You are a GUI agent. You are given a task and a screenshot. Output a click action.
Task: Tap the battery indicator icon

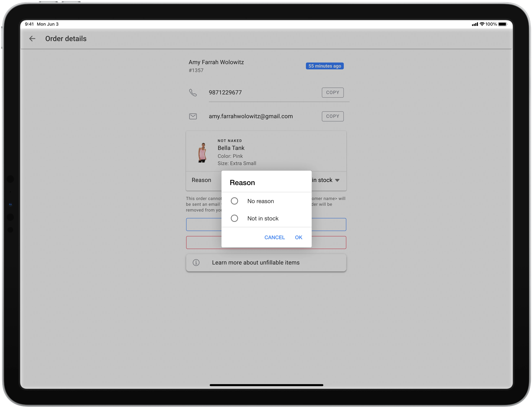503,24
